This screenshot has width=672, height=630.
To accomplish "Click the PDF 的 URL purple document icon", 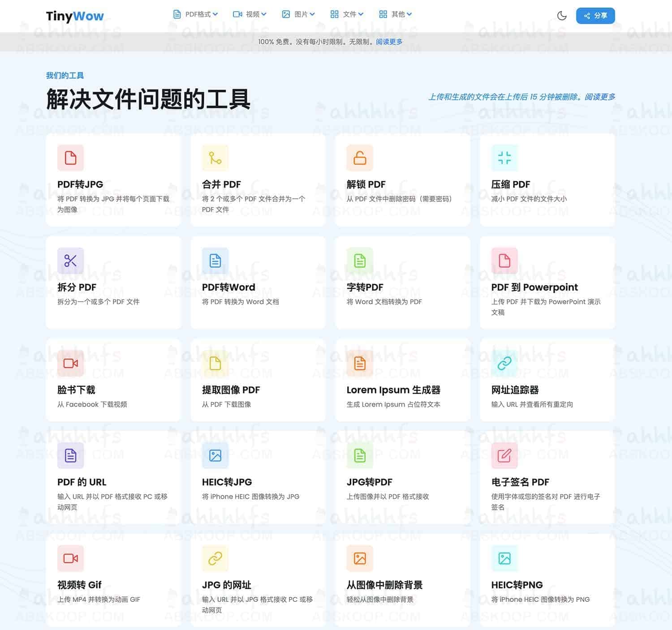I will click(70, 455).
